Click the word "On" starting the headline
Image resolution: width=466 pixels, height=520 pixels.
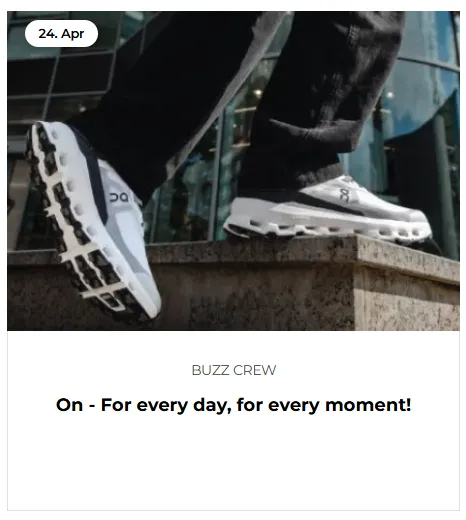click(69, 405)
